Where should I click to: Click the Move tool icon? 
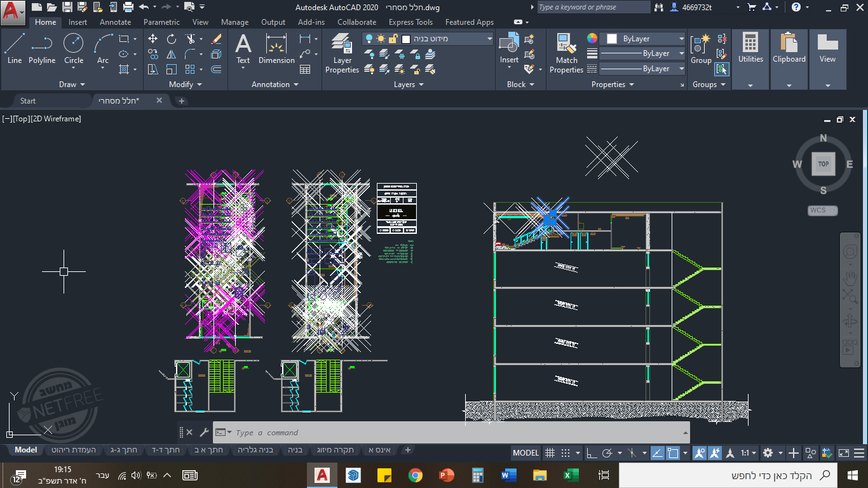coord(153,39)
